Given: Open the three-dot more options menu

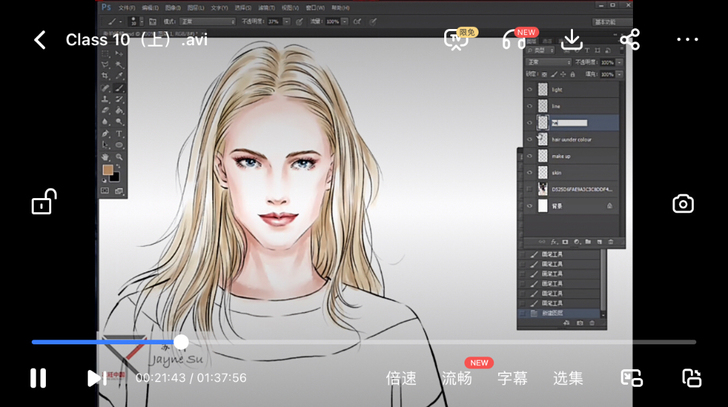Looking at the screenshot, I should pos(687,40).
